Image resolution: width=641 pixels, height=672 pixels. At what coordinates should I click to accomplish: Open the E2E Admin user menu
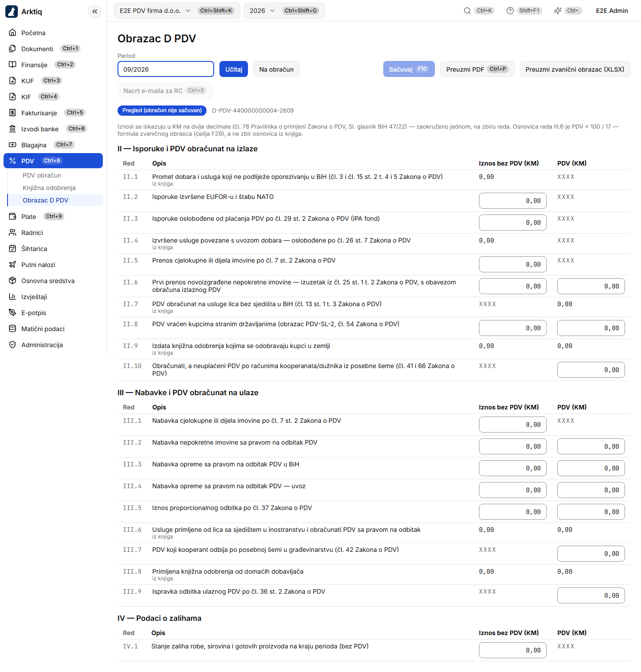pyautogui.click(x=612, y=11)
